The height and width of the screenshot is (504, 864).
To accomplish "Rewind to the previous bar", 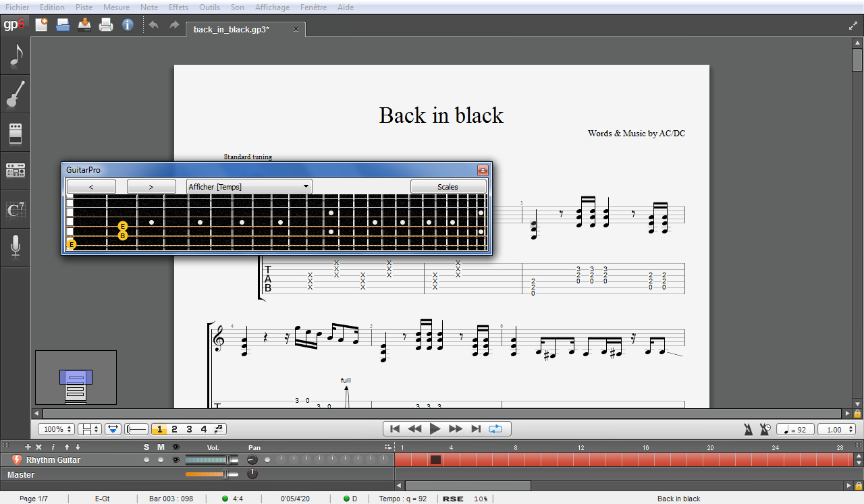I will (x=415, y=428).
